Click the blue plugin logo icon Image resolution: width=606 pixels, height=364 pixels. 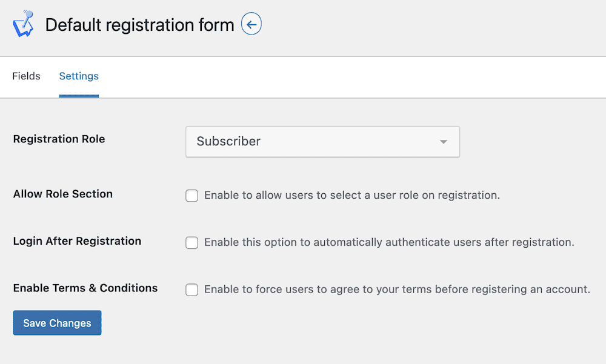[24, 24]
